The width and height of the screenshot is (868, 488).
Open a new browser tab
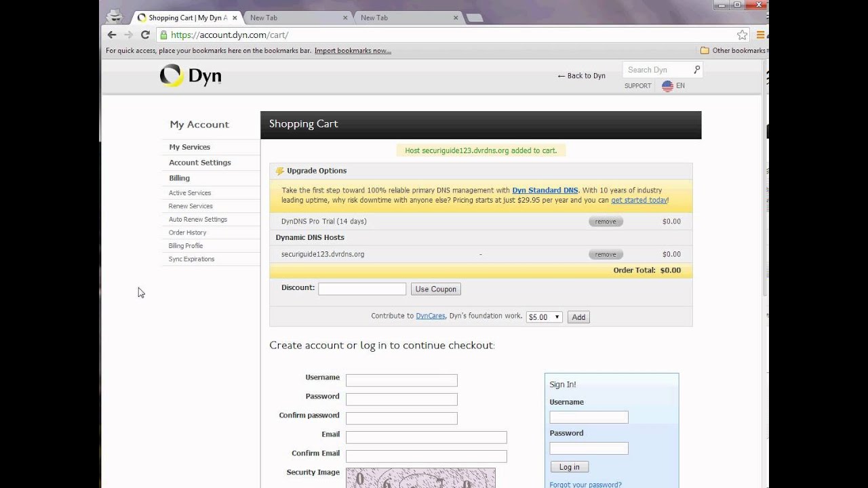(x=475, y=18)
